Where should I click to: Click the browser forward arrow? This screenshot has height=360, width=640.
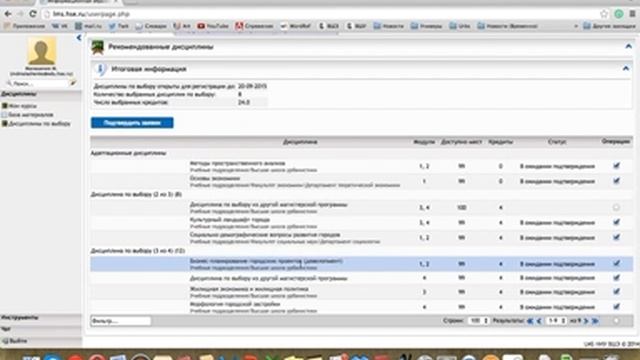[x=20, y=14]
